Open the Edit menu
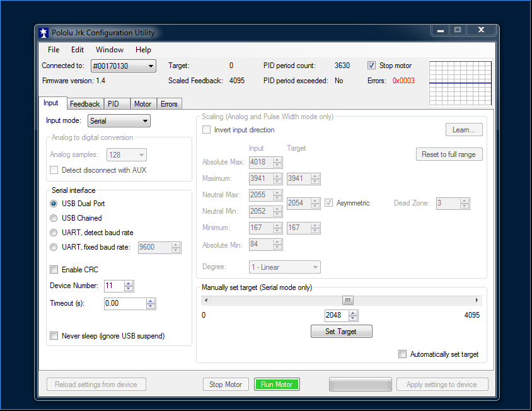The width and height of the screenshot is (532, 411). [x=78, y=50]
